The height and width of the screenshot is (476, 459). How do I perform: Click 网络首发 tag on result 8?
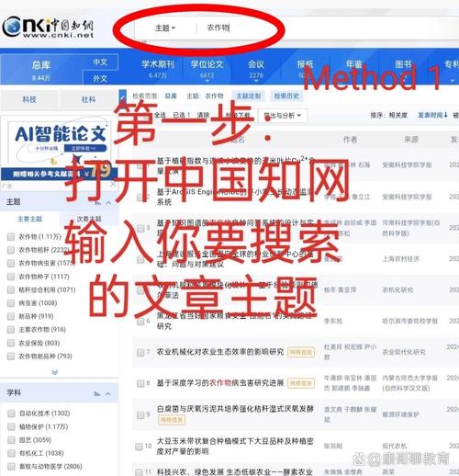click(301, 383)
